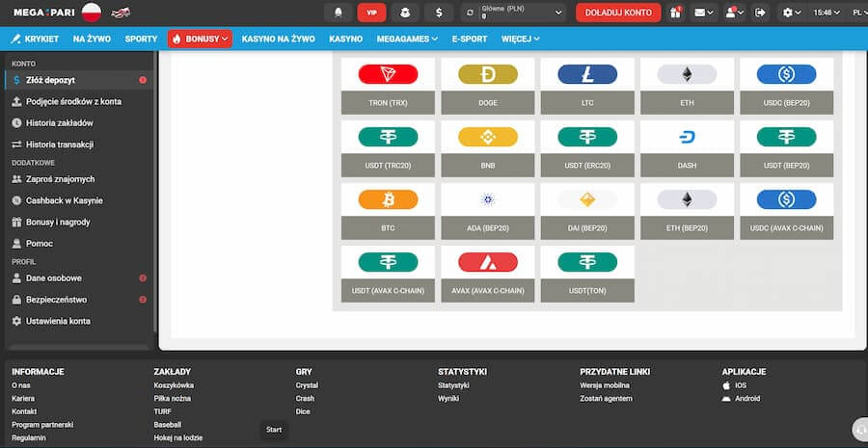Pick the ETH deposit option

pyautogui.click(x=687, y=86)
